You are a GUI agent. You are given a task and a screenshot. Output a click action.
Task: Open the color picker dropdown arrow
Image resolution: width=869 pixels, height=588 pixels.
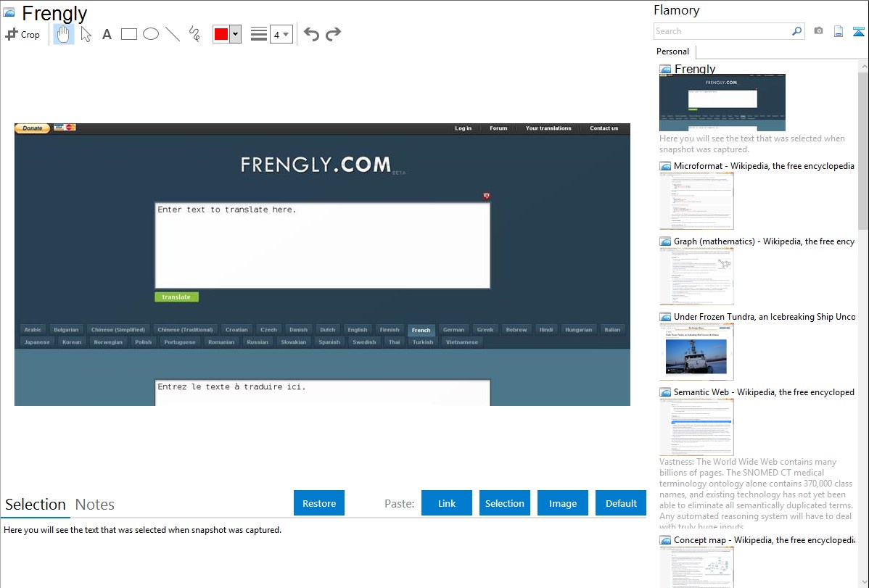(236, 34)
